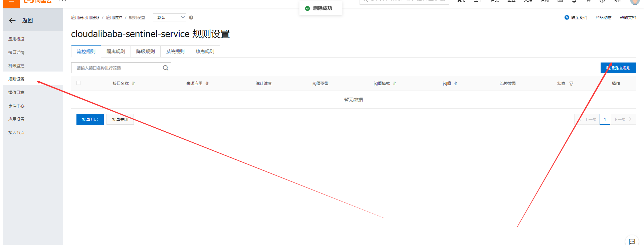This screenshot has height=245, width=644.
Task: Sort by 接口名称 column sort icon
Action: 134,84
